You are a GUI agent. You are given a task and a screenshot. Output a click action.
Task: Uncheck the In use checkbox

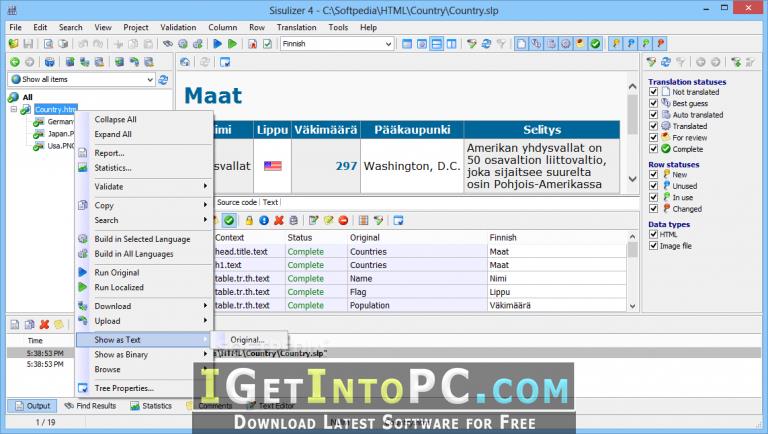pos(653,197)
